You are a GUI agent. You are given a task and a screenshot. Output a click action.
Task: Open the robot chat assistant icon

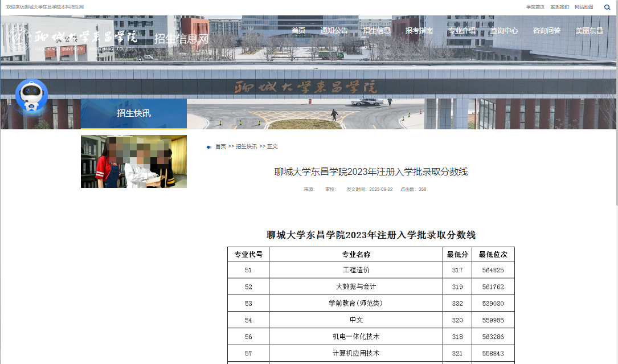click(x=31, y=96)
